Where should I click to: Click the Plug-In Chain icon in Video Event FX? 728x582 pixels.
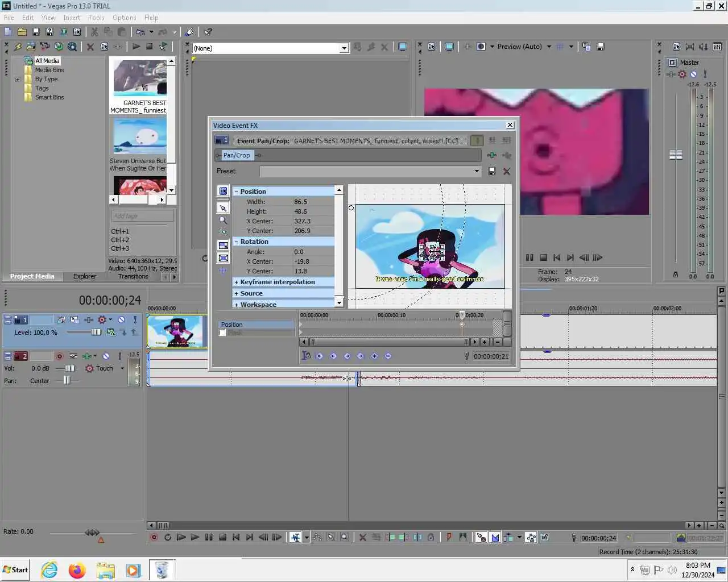tap(492, 155)
